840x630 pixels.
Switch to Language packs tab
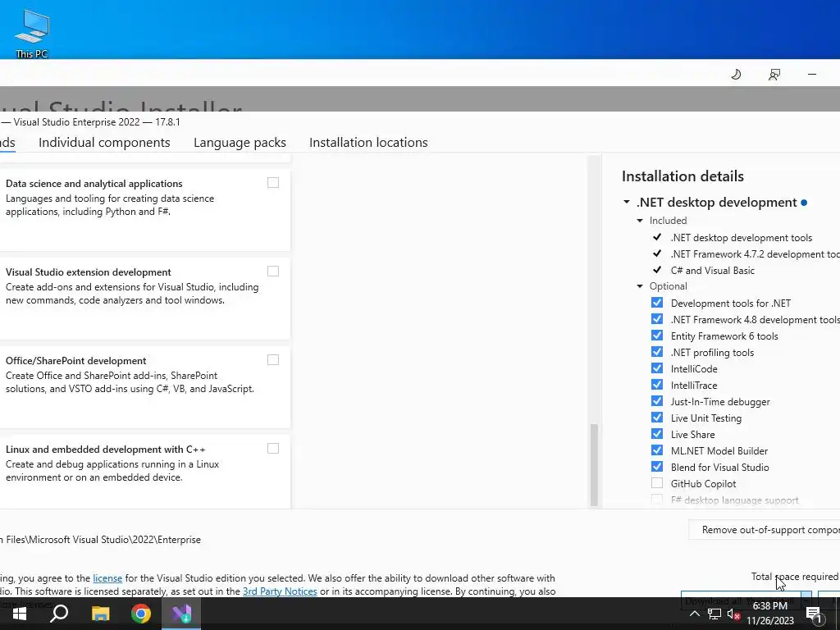tap(240, 143)
